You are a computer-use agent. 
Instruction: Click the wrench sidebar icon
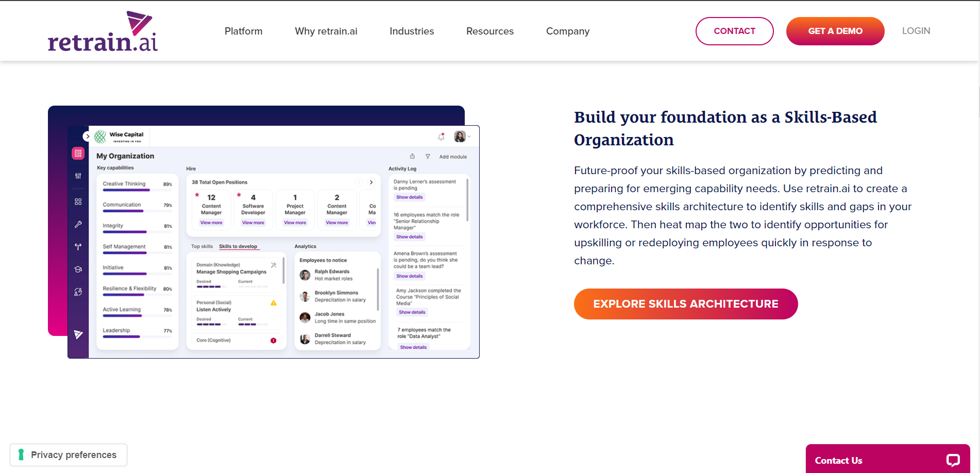[78, 224]
